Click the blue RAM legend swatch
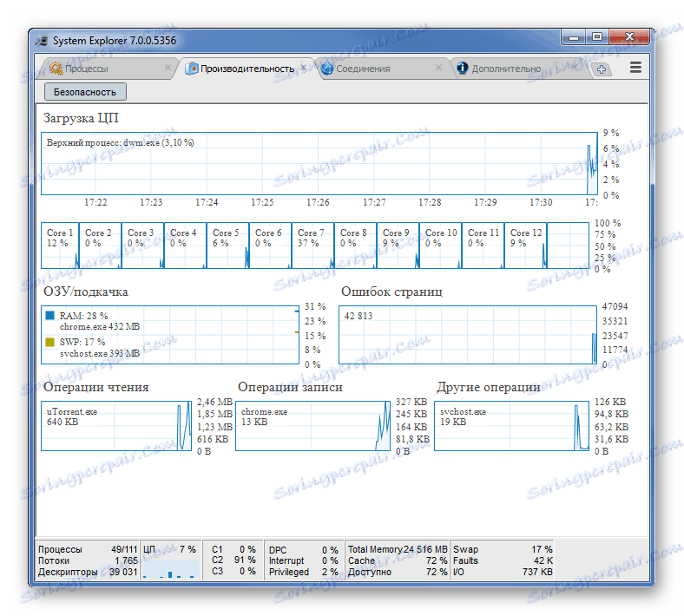Screen dimensions: 684x616 click(x=49, y=315)
